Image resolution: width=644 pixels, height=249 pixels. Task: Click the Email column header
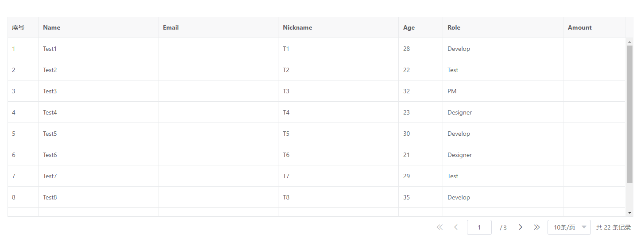pyautogui.click(x=171, y=27)
